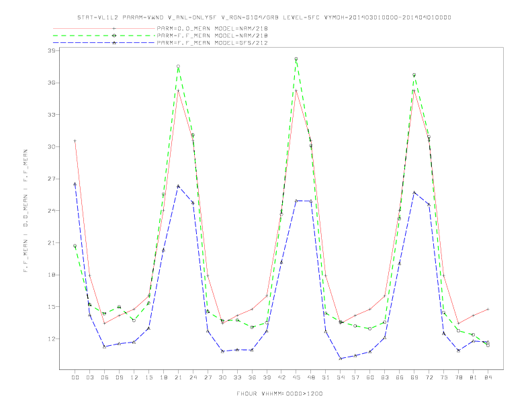Click the blue triangle marker at hour 69
The height and width of the screenshot is (411, 532).
(x=414, y=193)
